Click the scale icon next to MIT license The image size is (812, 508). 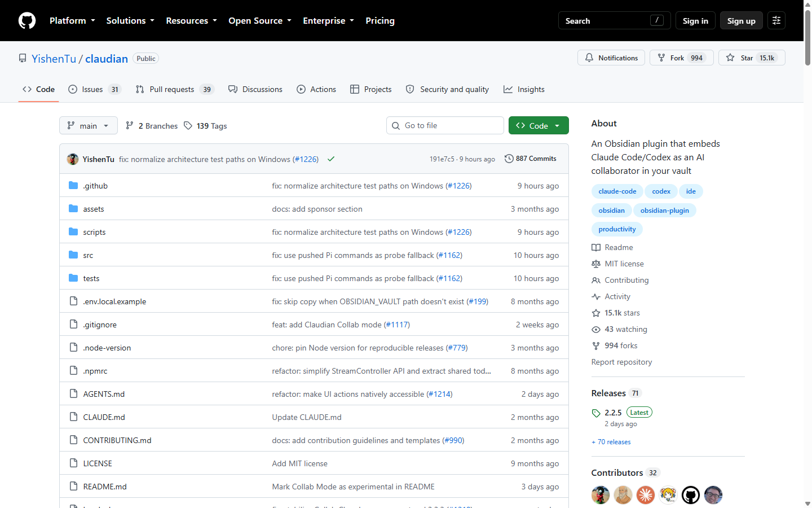tap(596, 264)
